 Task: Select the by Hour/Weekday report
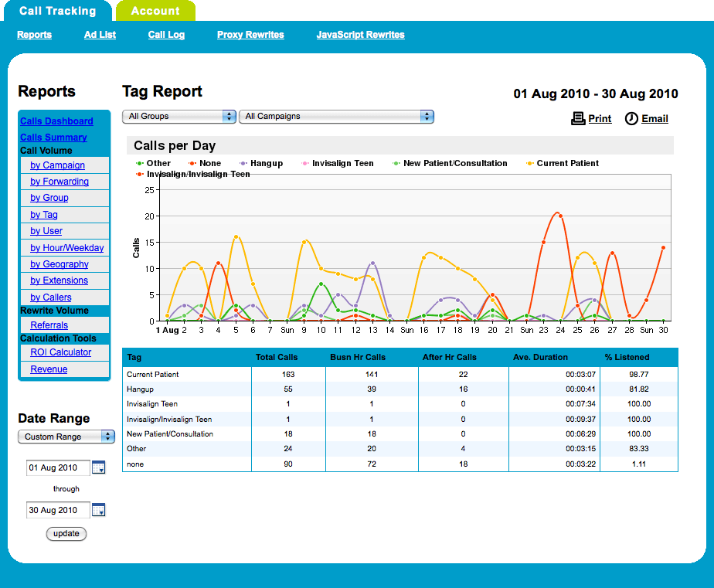[67, 248]
